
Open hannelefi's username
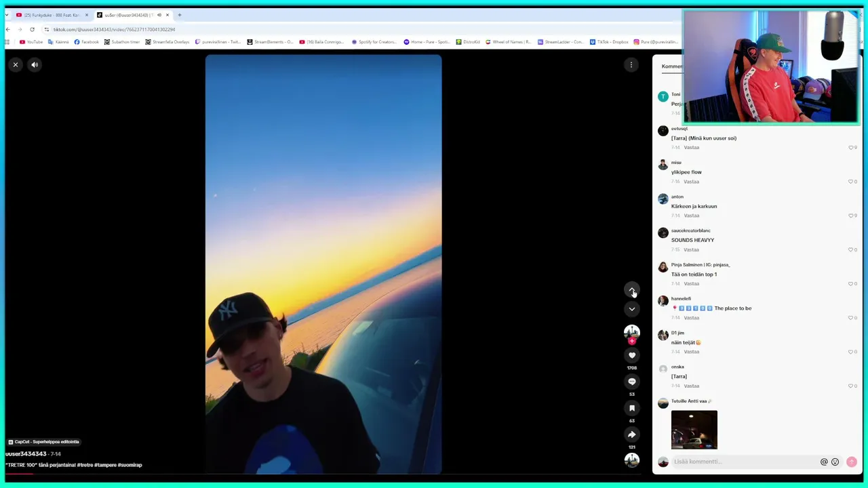point(681,299)
